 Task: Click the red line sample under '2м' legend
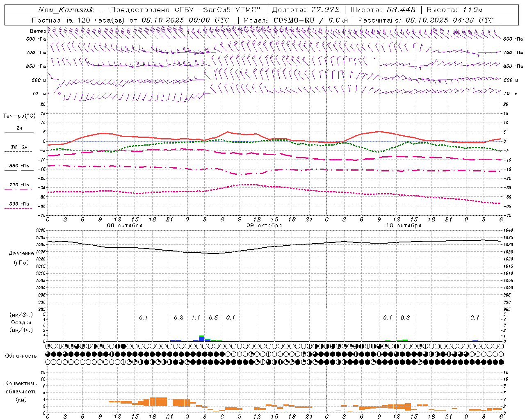pyautogui.click(x=19, y=132)
